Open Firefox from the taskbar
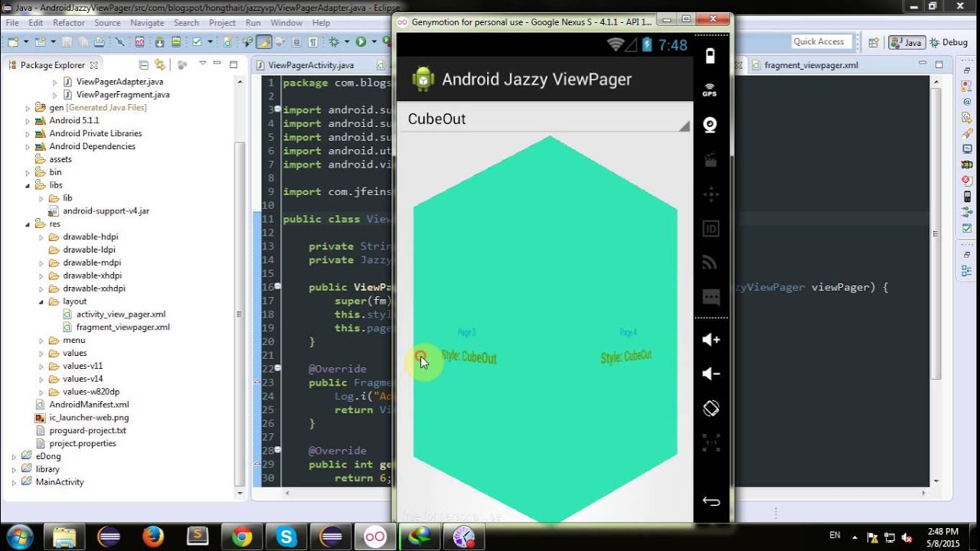The width and height of the screenshot is (980, 551). pyautogui.click(x=153, y=536)
